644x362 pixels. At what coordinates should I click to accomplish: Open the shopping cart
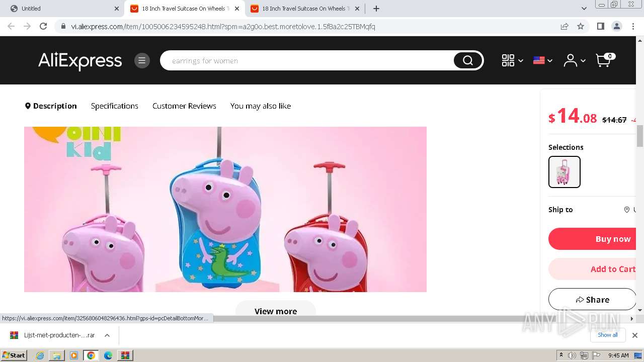[x=605, y=60]
